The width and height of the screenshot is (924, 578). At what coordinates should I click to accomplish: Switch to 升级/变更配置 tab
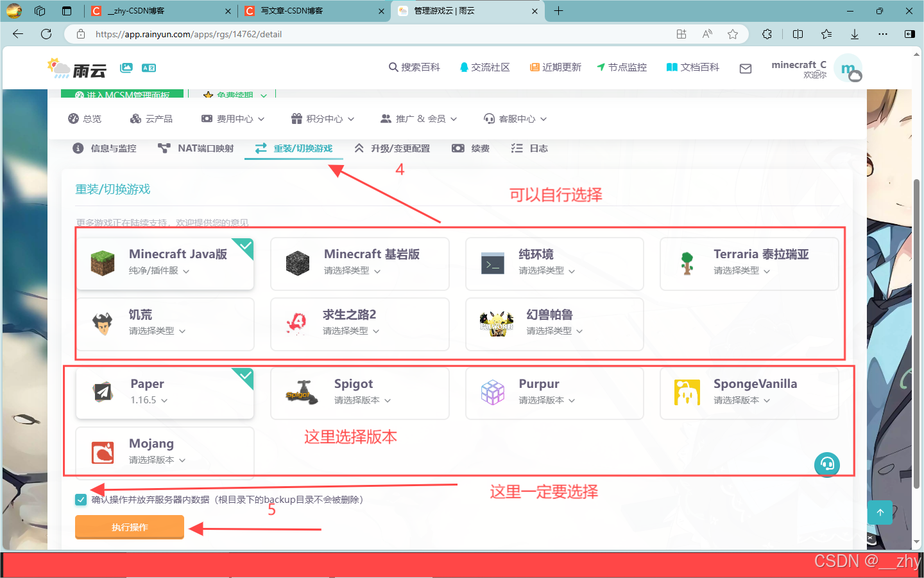click(x=392, y=148)
